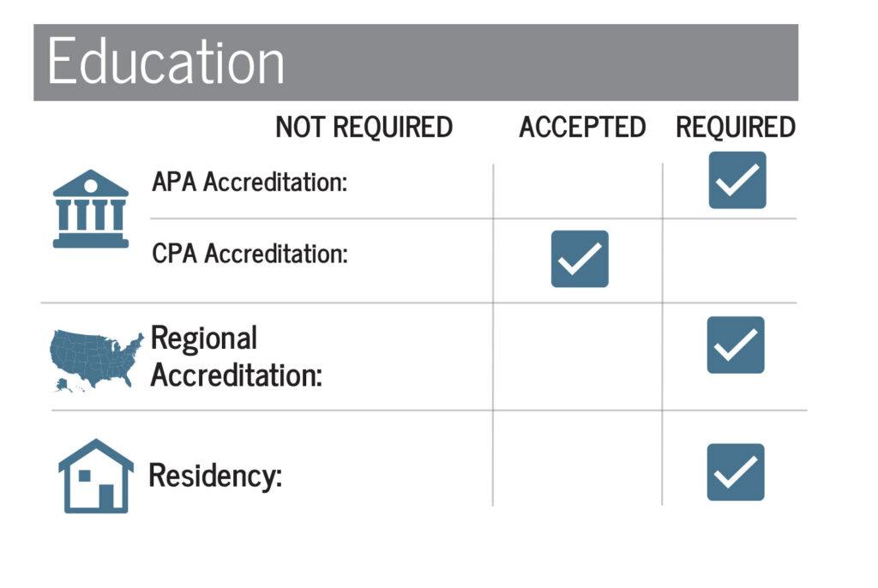Uncheck the Regional Accreditation Required checkbox
878x588 pixels.
(736, 345)
